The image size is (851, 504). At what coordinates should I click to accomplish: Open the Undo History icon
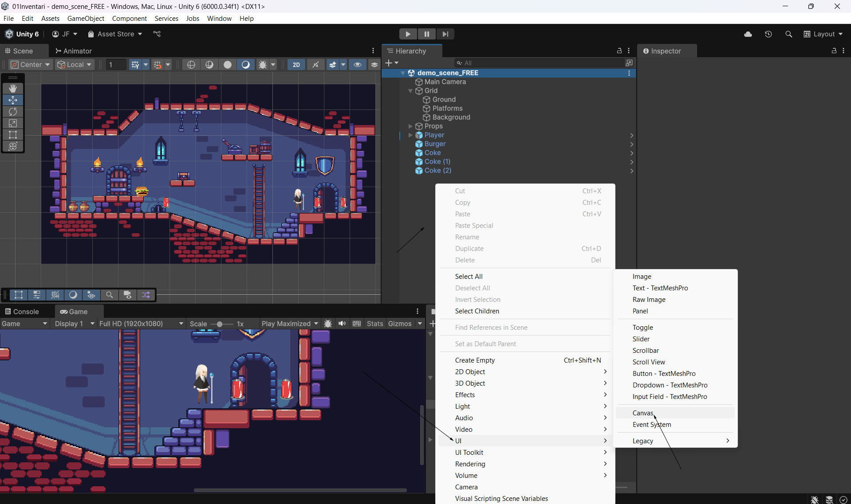(x=768, y=34)
